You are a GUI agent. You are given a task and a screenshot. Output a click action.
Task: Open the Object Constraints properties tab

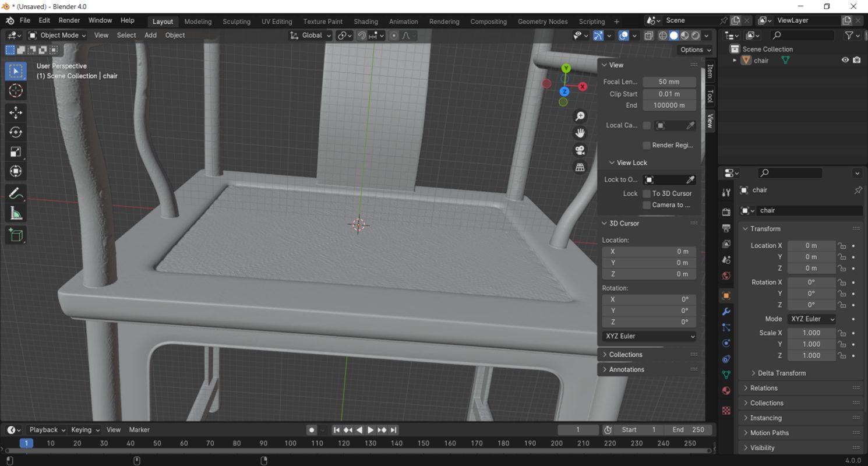[x=726, y=359]
